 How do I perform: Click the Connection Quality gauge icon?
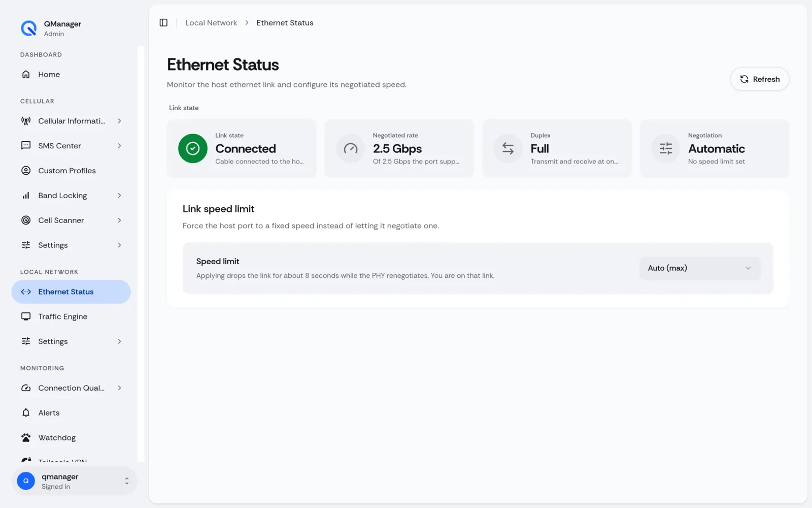(26, 388)
